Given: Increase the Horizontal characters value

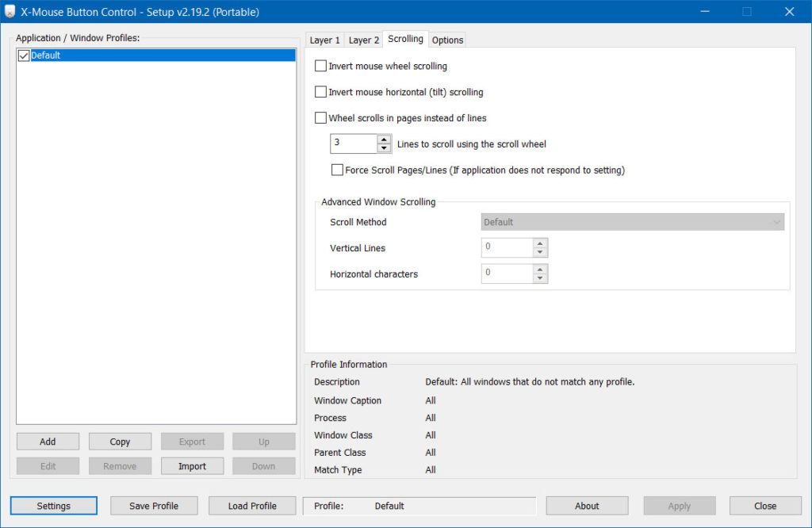Looking at the screenshot, I should (540, 270).
